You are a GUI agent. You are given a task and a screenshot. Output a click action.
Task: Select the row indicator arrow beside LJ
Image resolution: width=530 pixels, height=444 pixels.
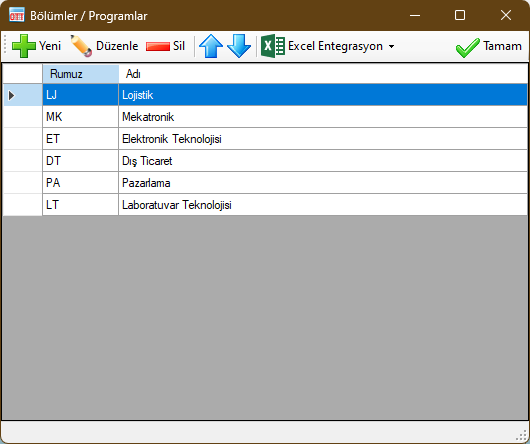coord(11,95)
